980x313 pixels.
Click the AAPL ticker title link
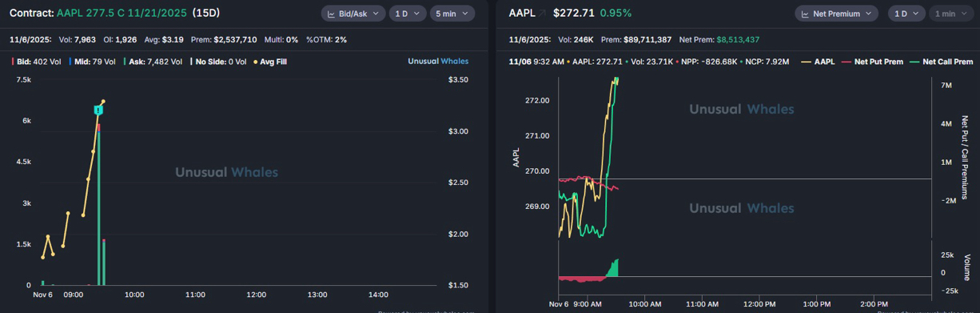click(x=522, y=14)
